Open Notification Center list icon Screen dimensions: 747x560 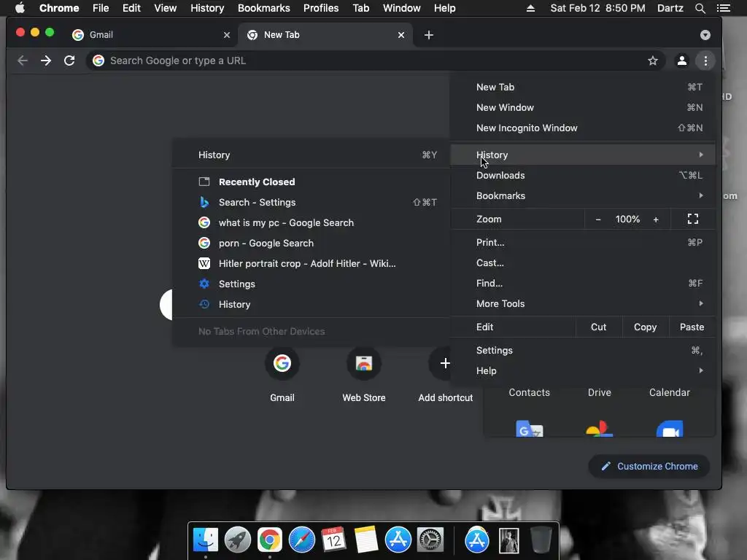[723, 8]
